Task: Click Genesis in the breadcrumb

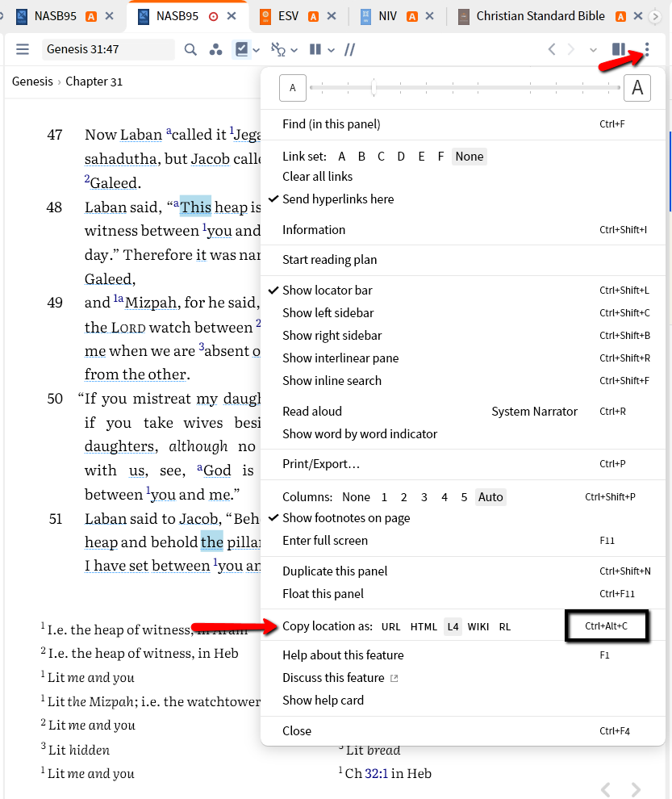Action: click(32, 82)
